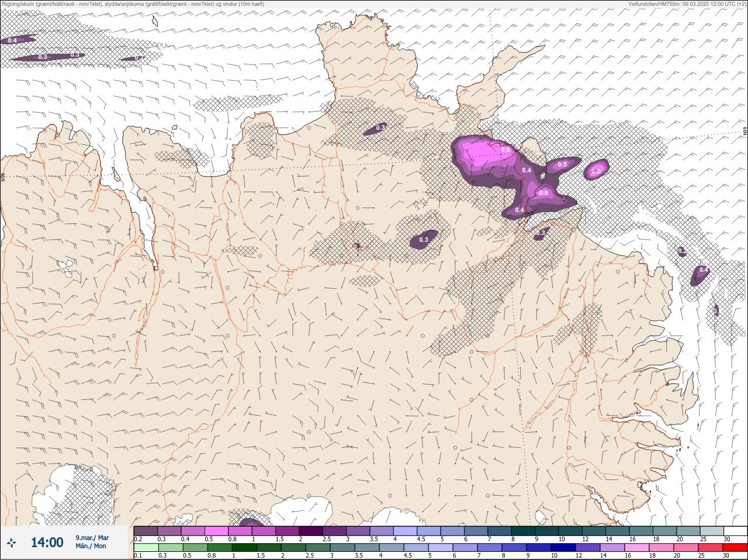Select the red 30 swatch in the rain scale

click(735, 548)
